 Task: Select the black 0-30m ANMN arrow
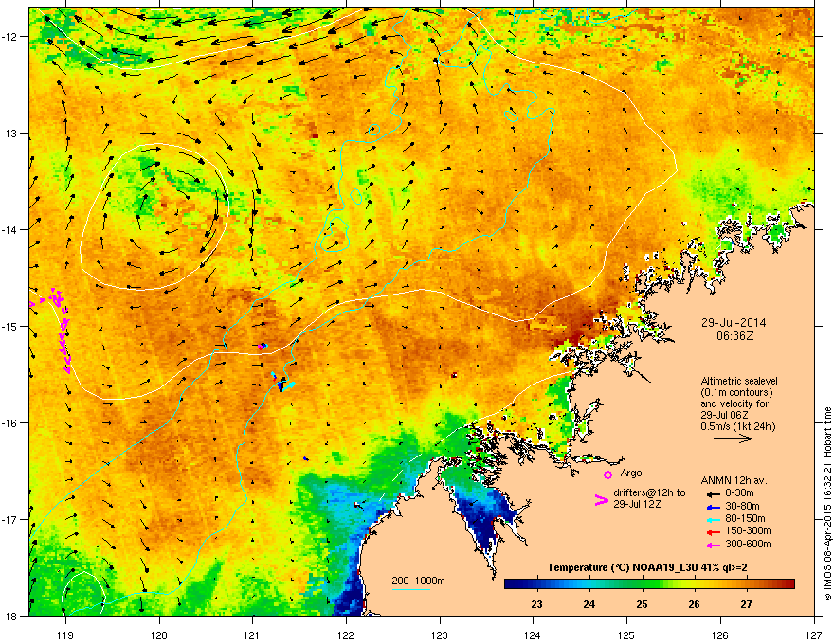[712, 493]
